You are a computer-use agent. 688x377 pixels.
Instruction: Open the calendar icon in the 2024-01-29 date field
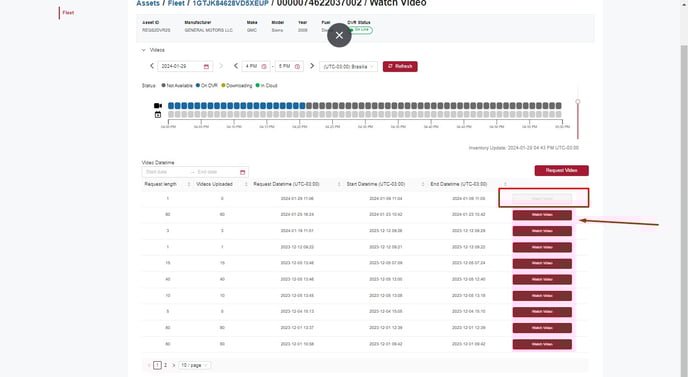[x=206, y=66]
